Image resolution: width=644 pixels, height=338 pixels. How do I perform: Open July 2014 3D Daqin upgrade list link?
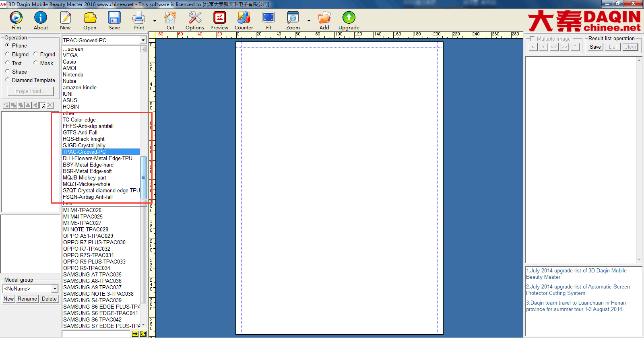(x=576, y=274)
